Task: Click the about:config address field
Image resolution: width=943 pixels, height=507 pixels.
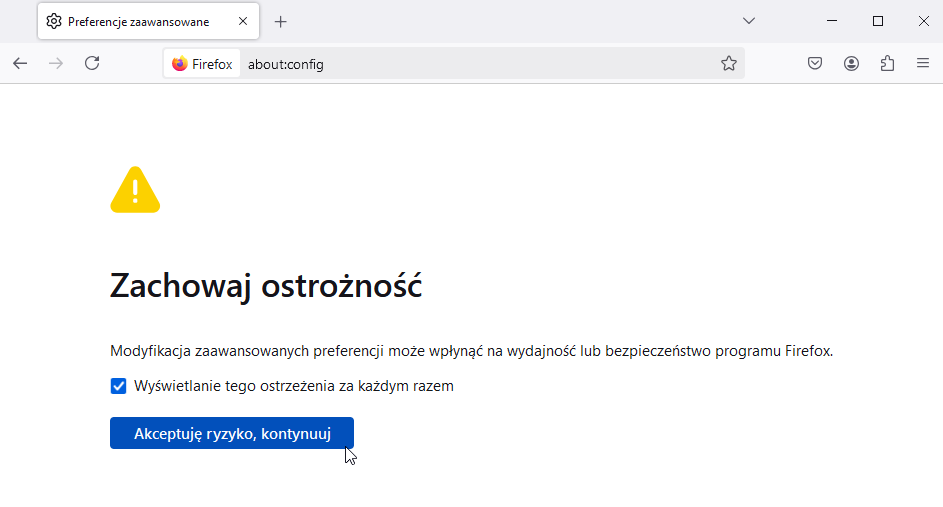Action: tap(480, 64)
